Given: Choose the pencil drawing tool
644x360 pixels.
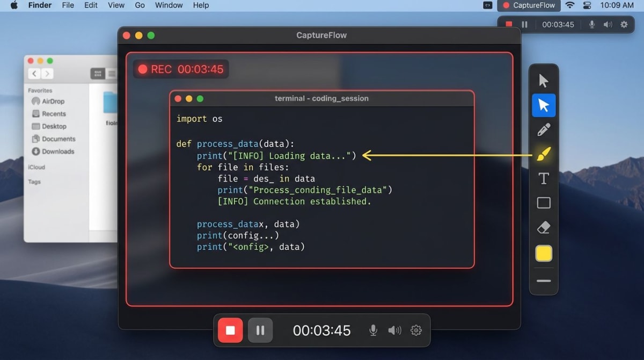Looking at the screenshot, I should coord(544,129).
